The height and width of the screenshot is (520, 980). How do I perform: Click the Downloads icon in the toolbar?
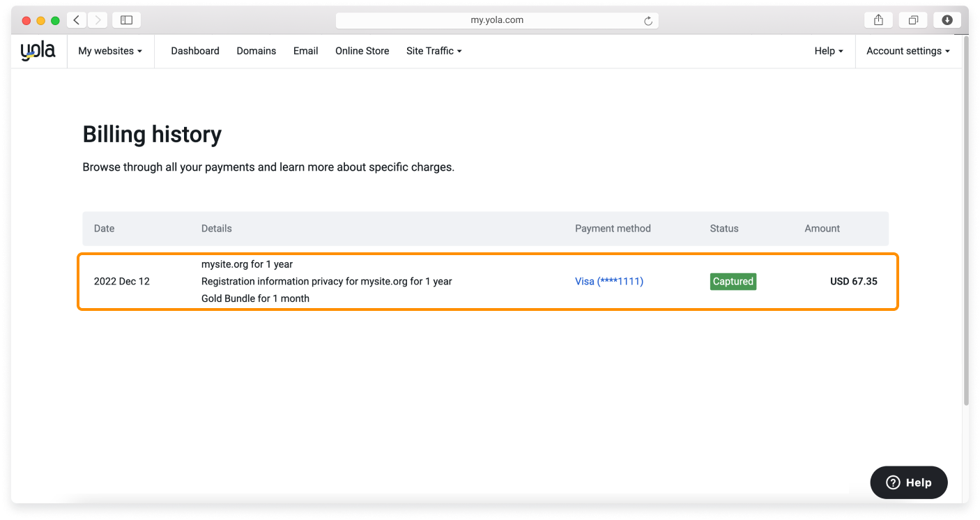click(x=947, y=20)
